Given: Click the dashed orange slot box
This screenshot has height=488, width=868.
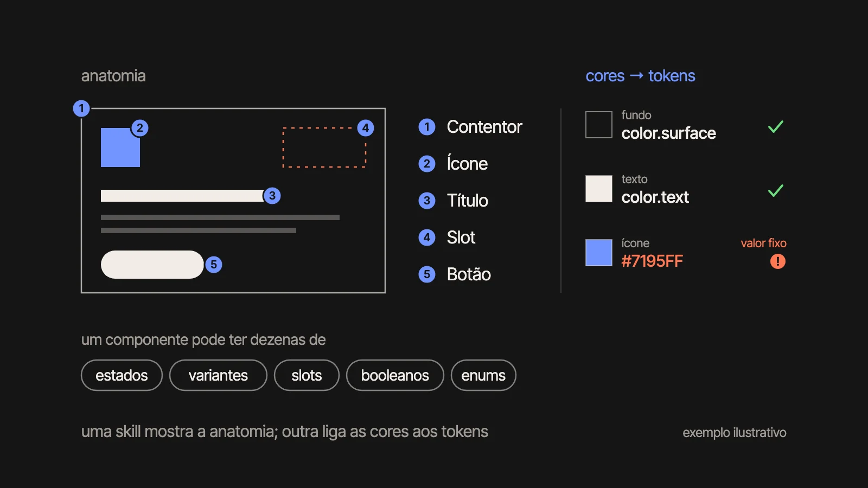Looking at the screenshot, I should pyautogui.click(x=324, y=147).
